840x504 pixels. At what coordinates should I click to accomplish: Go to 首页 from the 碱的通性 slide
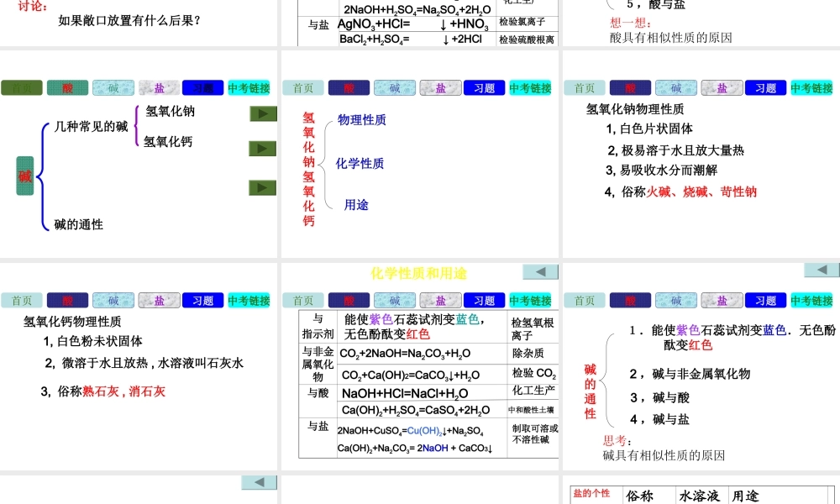pyautogui.click(x=585, y=301)
